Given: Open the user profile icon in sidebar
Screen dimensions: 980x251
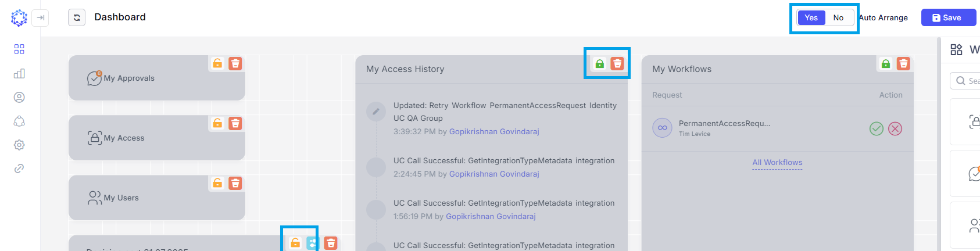Looking at the screenshot, I should click(19, 97).
